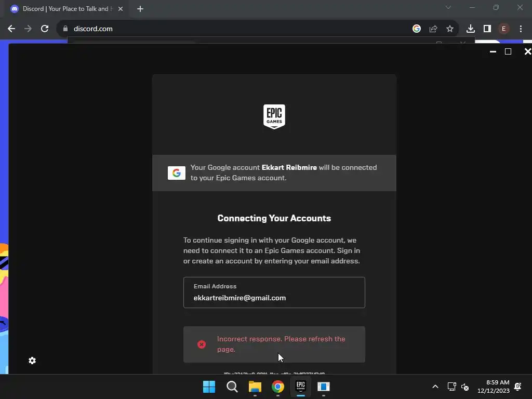Image resolution: width=532 pixels, height=399 pixels.
Task: Click the Google account icon in banner
Action: pyautogui.click(x=177, y=172)
